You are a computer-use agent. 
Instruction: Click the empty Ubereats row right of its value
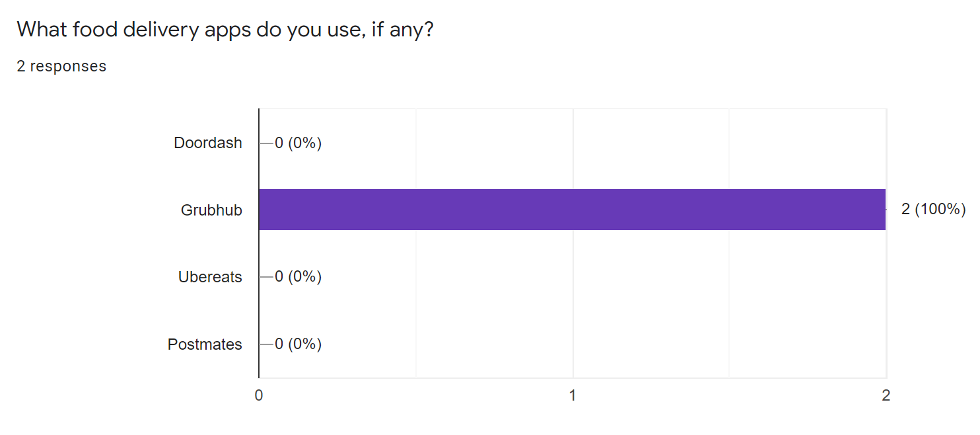coord(604,277)
